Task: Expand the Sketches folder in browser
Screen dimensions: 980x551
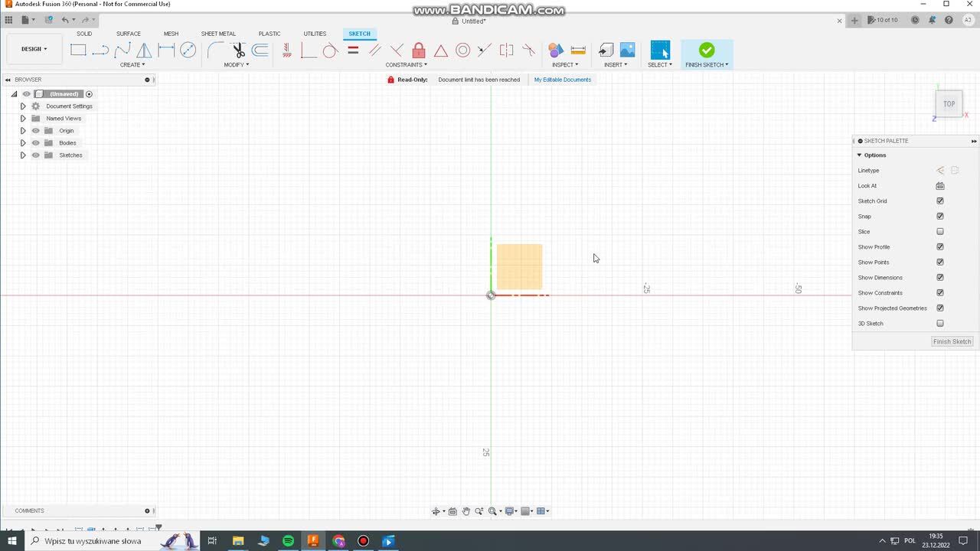Action: pyautogui.click(x=23, y=155)
